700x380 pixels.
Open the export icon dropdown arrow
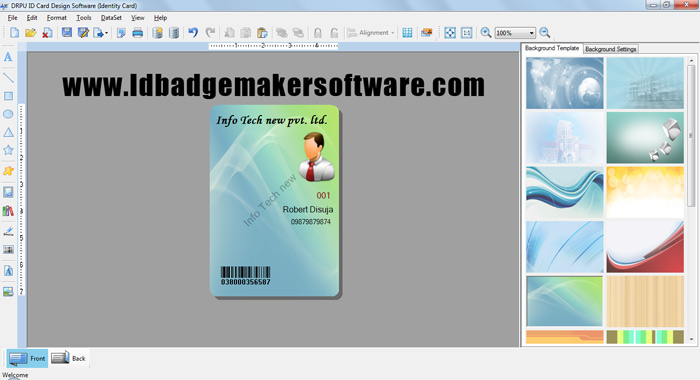tap(106, 33)
